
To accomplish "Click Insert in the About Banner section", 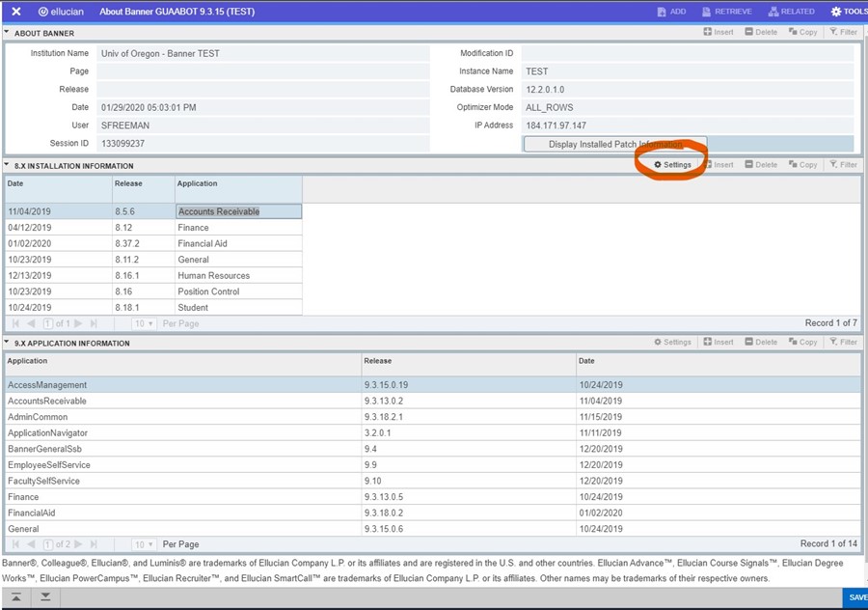I will point(719,32).
